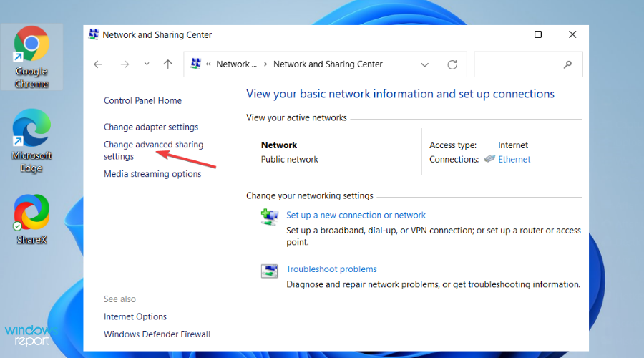Click the Back navigation arrow
644x358 pixels.
coord(98,64)
